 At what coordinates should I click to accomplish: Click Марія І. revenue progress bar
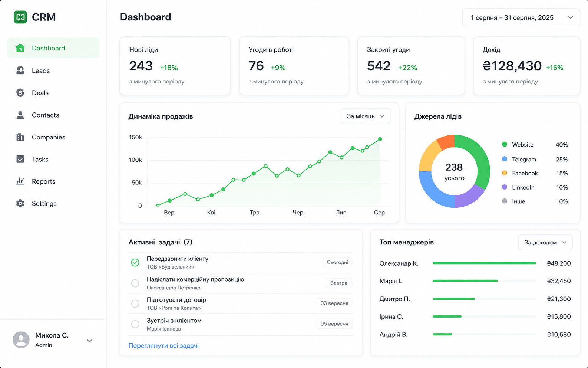tap(484, 281)
